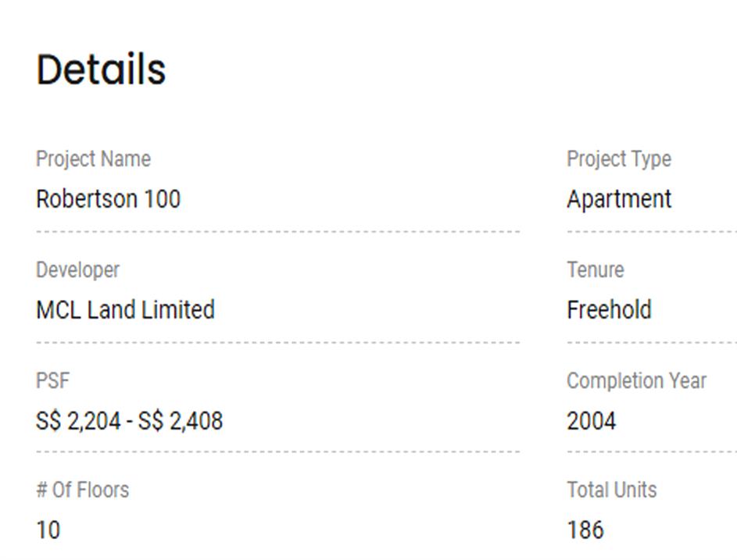This screenshot has height=560, width=737.
Task: Select the Freehold tenure value
Action: click(609, 310)
